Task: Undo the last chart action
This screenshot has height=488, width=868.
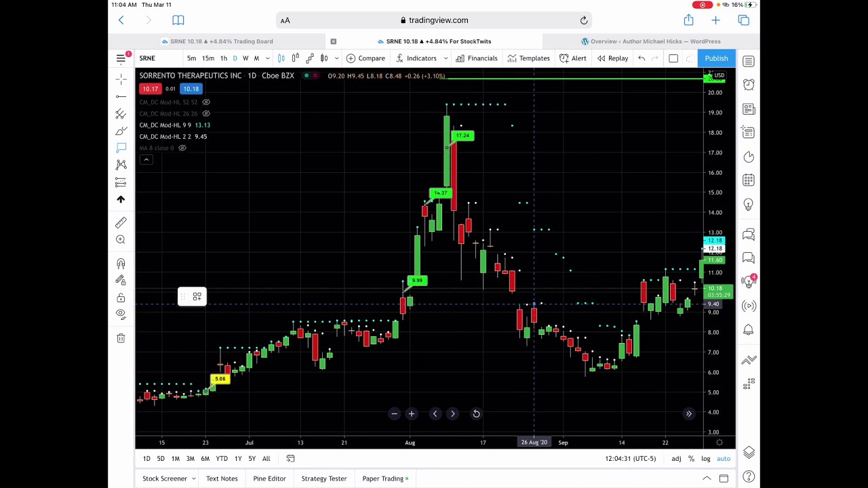Action: [x=642, y=58]
